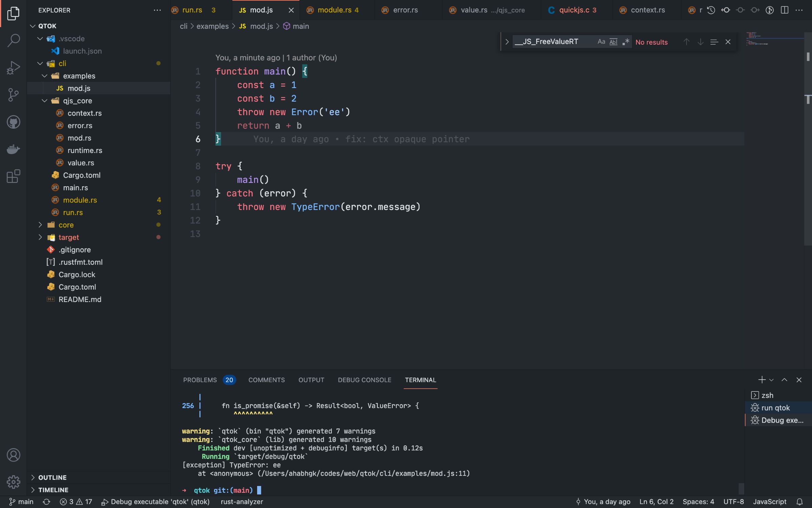Open the PROBLEMS panel tab
The height and width of the screenshot is (508, 812).
click(200, 380)
